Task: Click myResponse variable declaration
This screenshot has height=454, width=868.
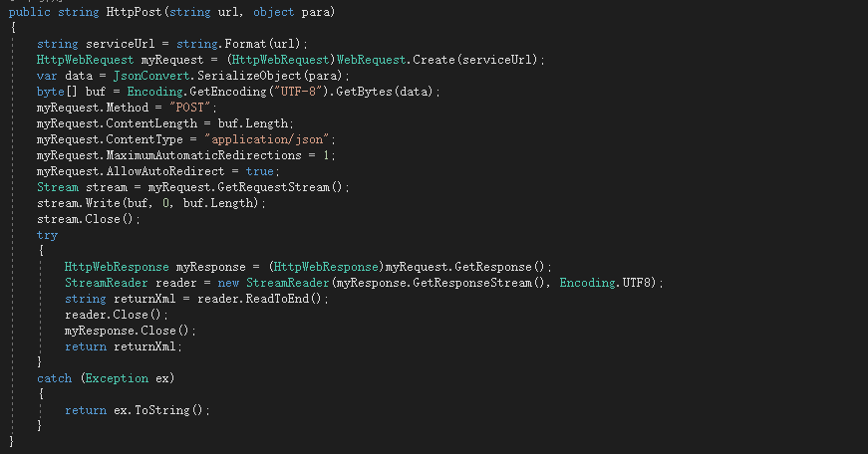Action: (211, 267)
